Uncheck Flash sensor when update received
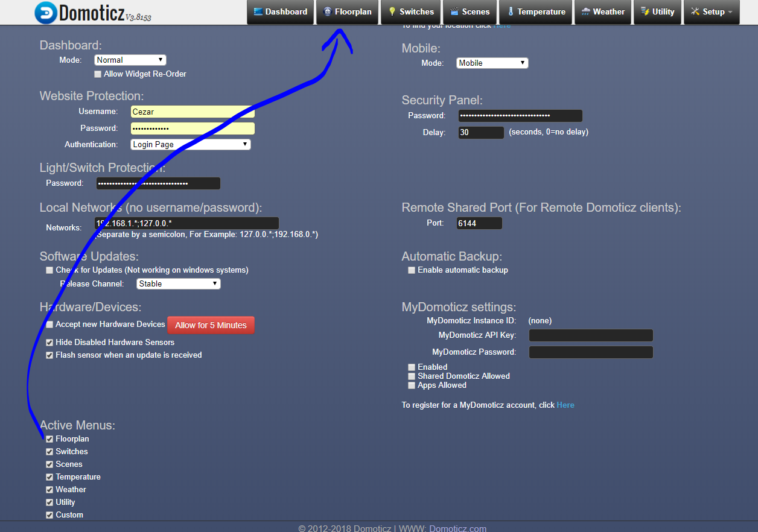758x532 pixels. pyautogui.click(x=49, y=355)
